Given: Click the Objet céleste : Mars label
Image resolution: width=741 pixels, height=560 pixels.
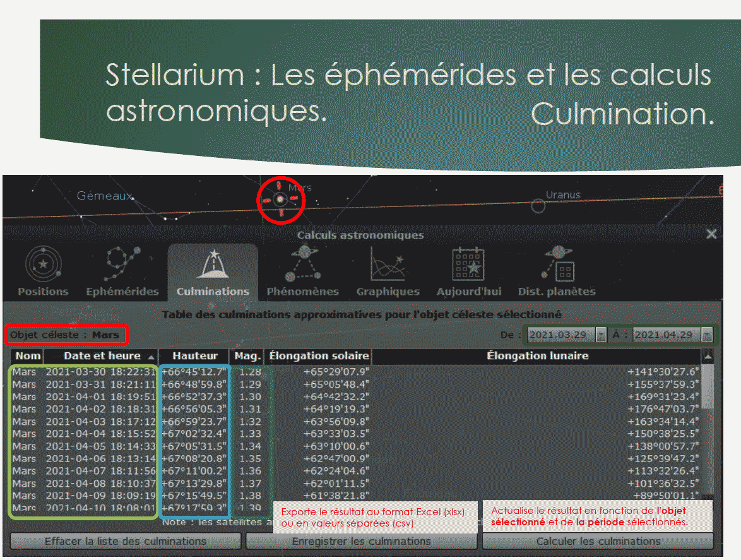Looking at the screenshot, I should click(65, 335).
